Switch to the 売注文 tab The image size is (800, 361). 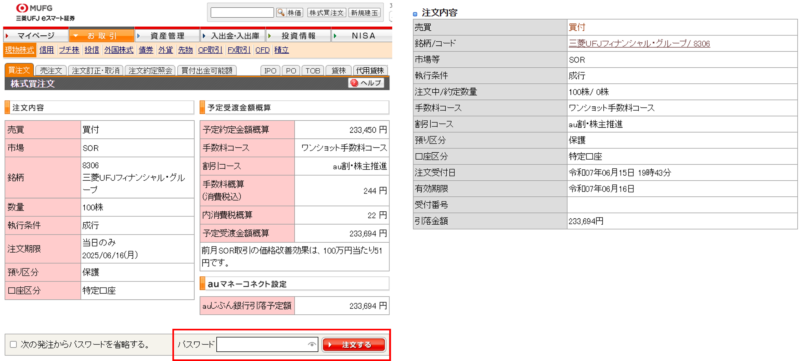[x=51, y=70]
